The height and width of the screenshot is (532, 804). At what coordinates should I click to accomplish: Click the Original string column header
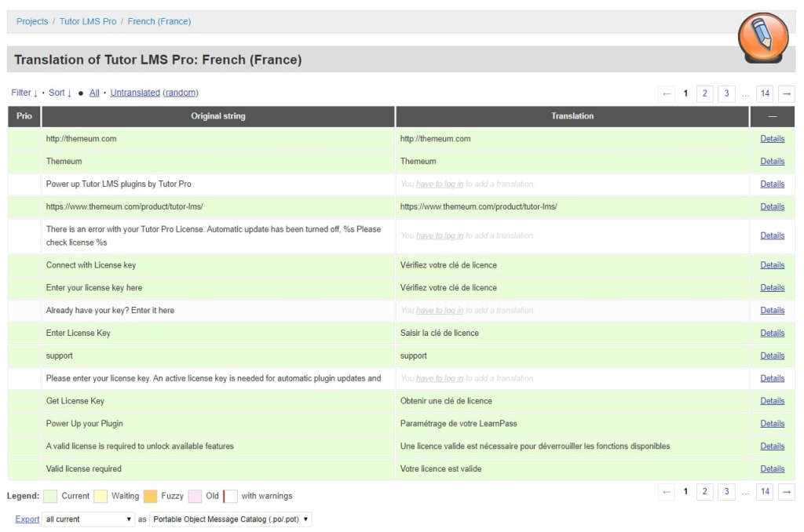(x=218, y=116)
